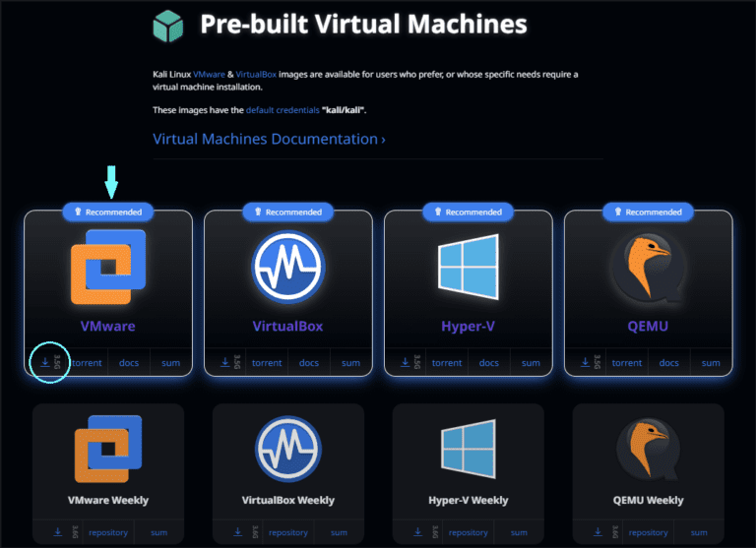Click the QEMU Weekly title text
Screen dimensions: 756x548
(648, 501)
